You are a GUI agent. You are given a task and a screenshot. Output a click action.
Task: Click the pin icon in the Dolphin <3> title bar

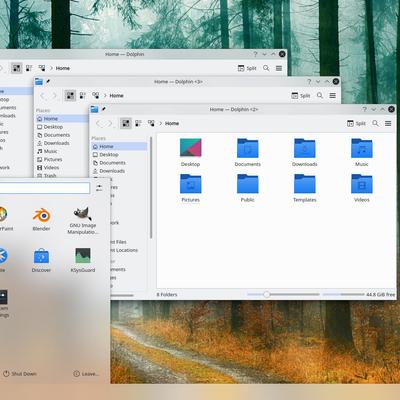click(x=48, y=81)
